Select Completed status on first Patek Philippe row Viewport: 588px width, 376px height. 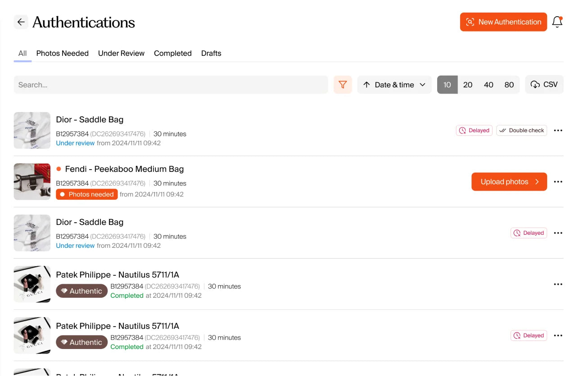coord(127,295)
